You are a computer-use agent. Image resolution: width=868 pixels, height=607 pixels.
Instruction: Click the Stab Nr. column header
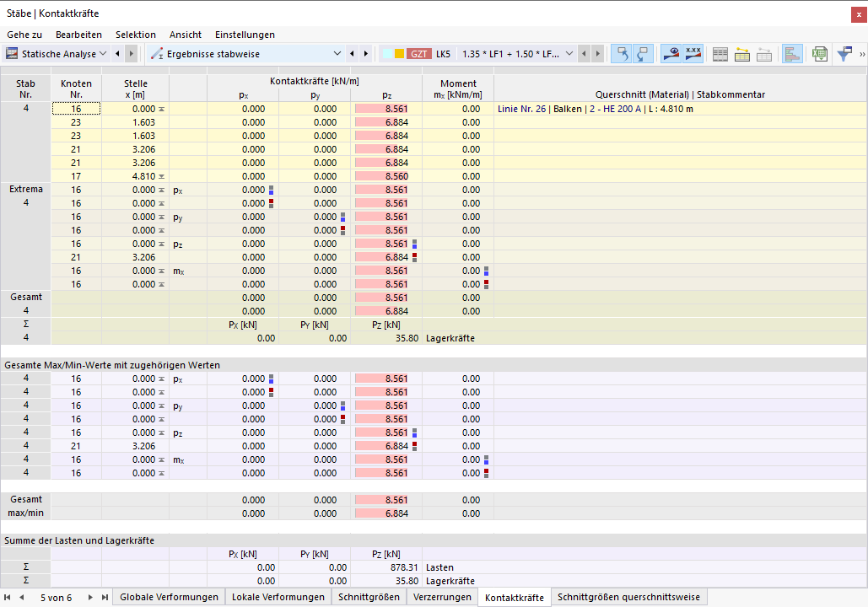tap(25, 89)
